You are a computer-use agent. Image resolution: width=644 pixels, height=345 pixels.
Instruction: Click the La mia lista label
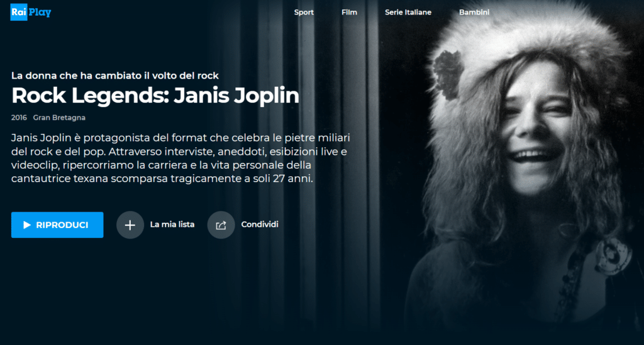[172, 225]
